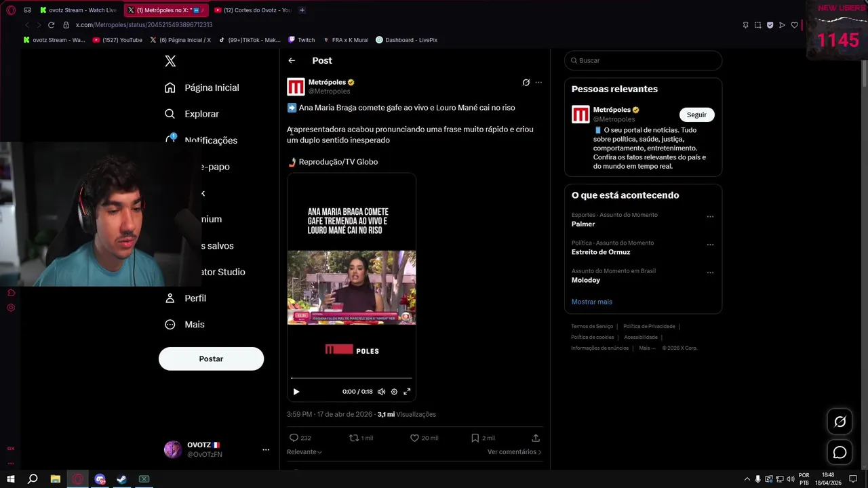This screenshot has height=488, width=868.
Task: Open Opera menu logo
Action: (x=11, y=10)
